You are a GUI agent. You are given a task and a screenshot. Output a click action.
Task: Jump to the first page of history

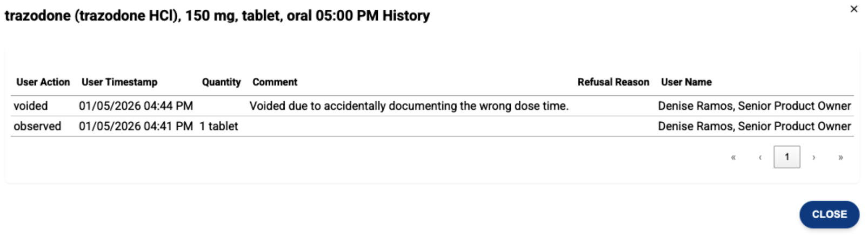point(733,158)
